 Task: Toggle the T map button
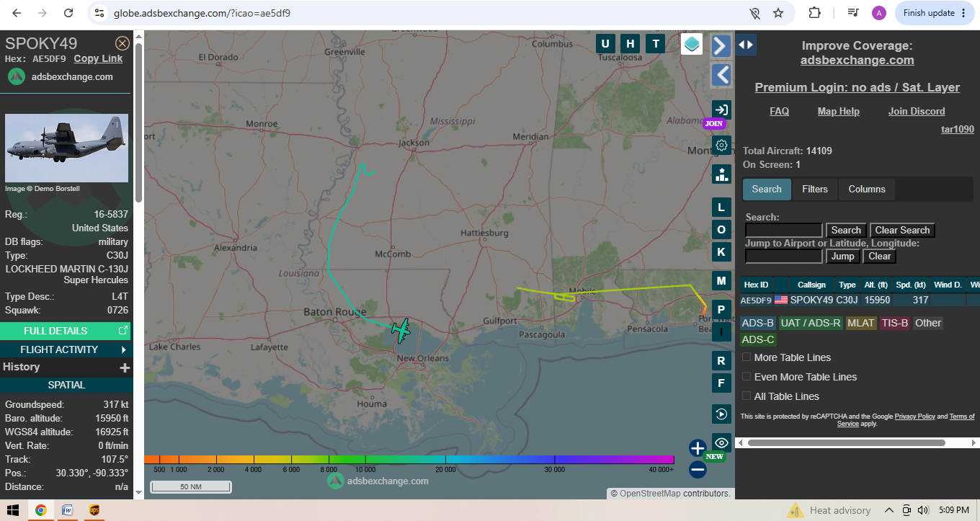[x=655, y=44]
